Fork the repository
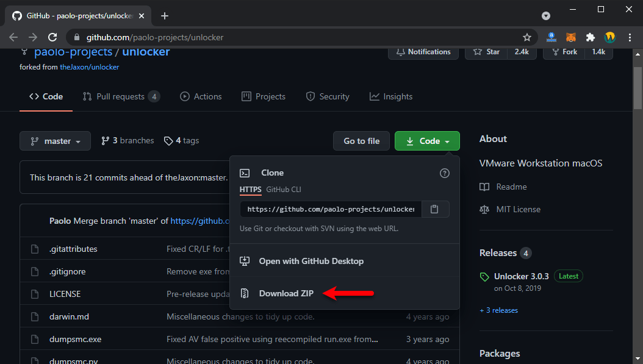The height and width of the screenshot is (364, 643). click(564, 52)
